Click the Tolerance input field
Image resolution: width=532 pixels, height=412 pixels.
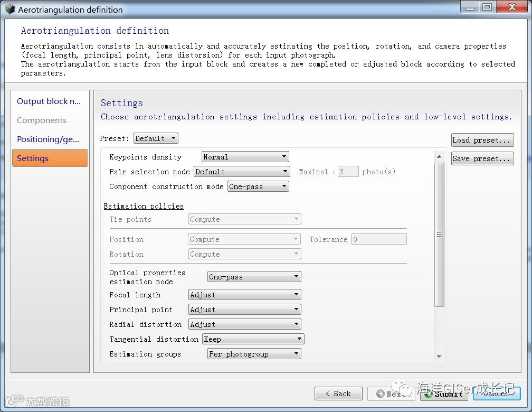[x=379, y=239]
